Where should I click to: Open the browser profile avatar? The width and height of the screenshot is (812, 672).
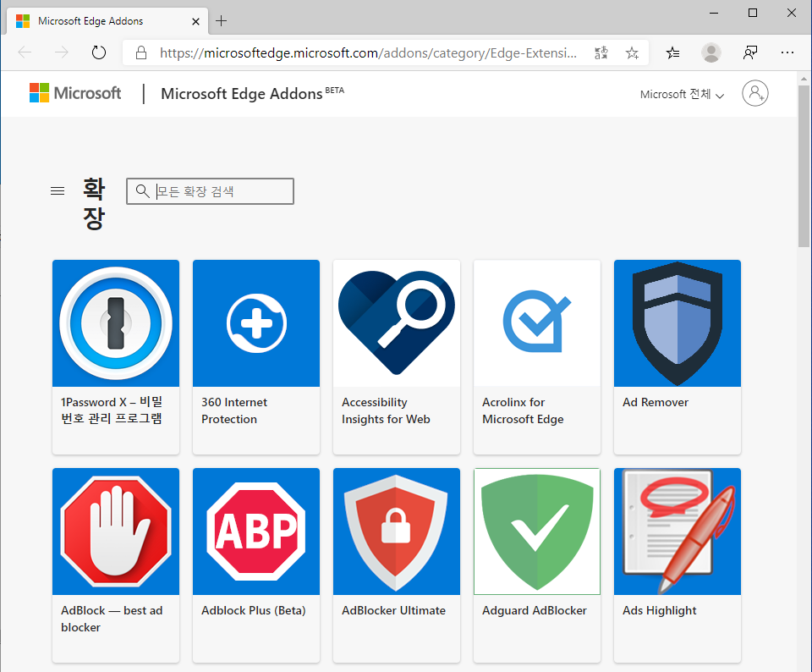711,52
